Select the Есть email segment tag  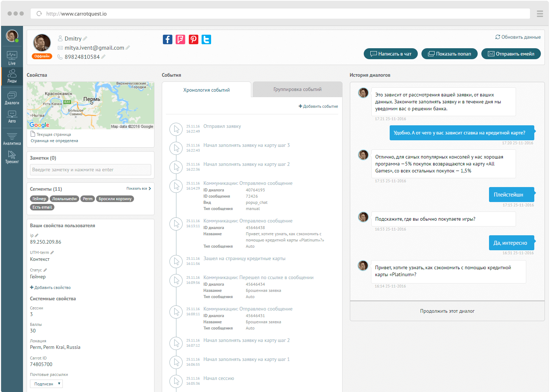42,207
